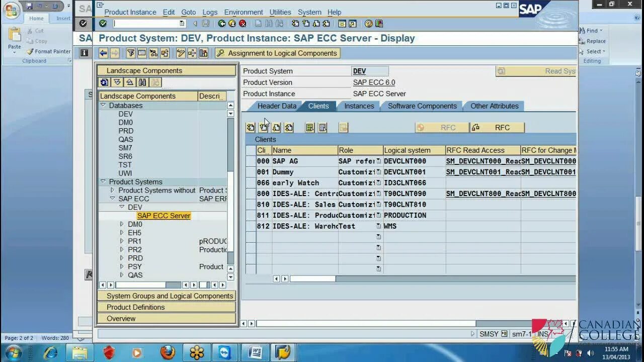644x362 pixels.
Task: Click the yellow Exit icon in standard toolbar
Action: (232, 24)
